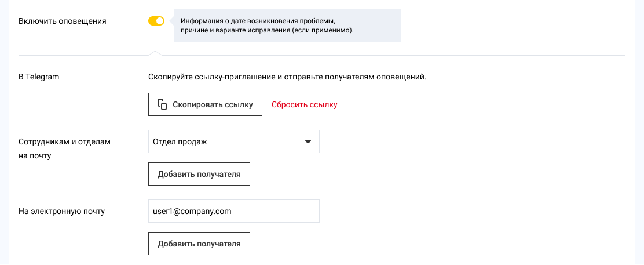
Task: Click the На электронную почту label
Action: (62, 211)
